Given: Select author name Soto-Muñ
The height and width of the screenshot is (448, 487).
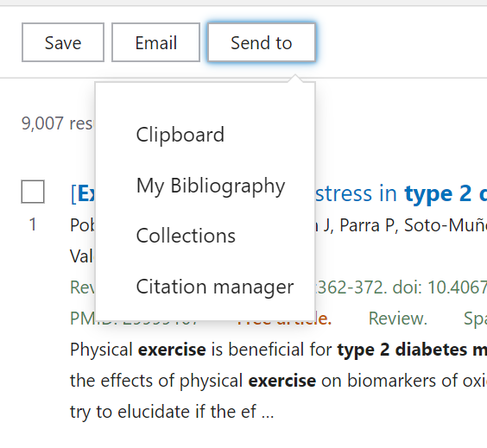Looking at the screenshot, I should pyautogui.click(x=445, y=225).
